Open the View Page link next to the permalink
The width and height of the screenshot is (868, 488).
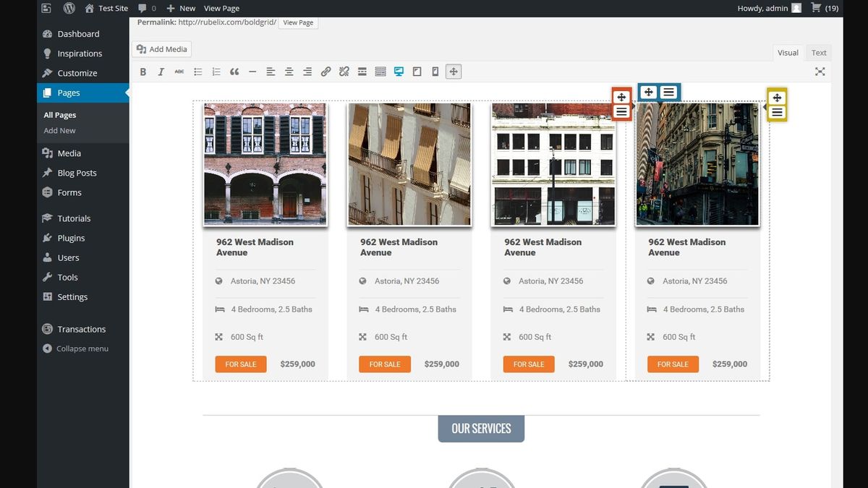click(x=298, y=22)
